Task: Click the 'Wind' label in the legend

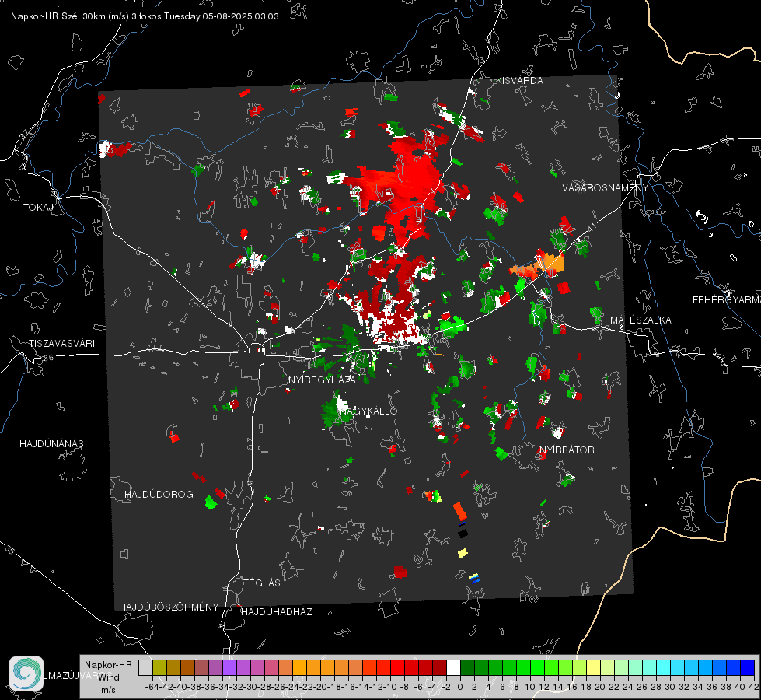Action: click(x=108, y=677)
